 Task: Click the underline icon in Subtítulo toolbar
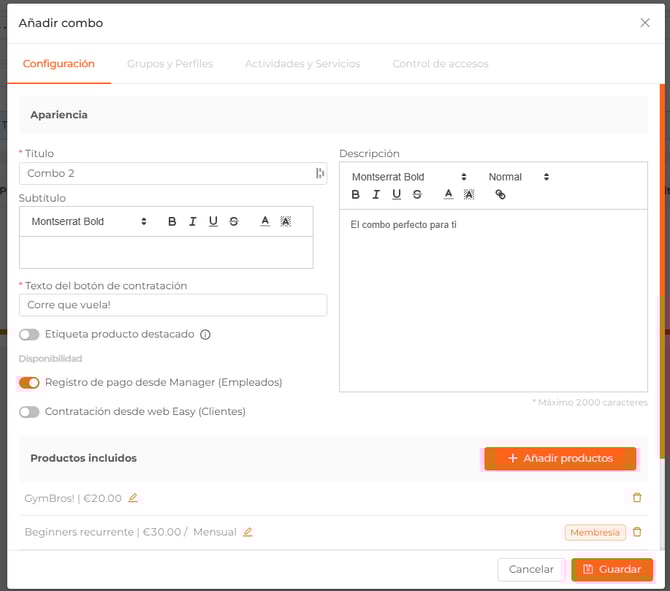click(x=213, y=222)
